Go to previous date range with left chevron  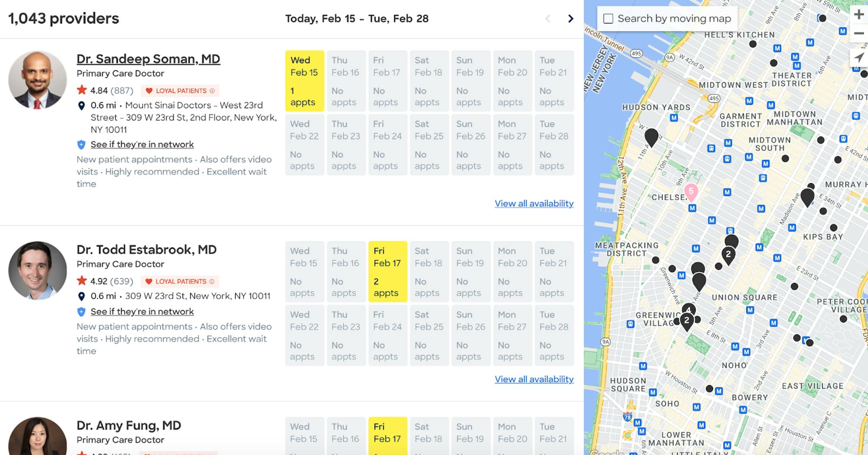[548, 19]
